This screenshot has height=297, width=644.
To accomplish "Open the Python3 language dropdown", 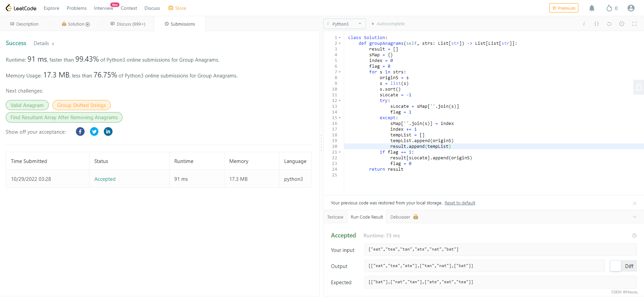I will (x=345, y=24).
